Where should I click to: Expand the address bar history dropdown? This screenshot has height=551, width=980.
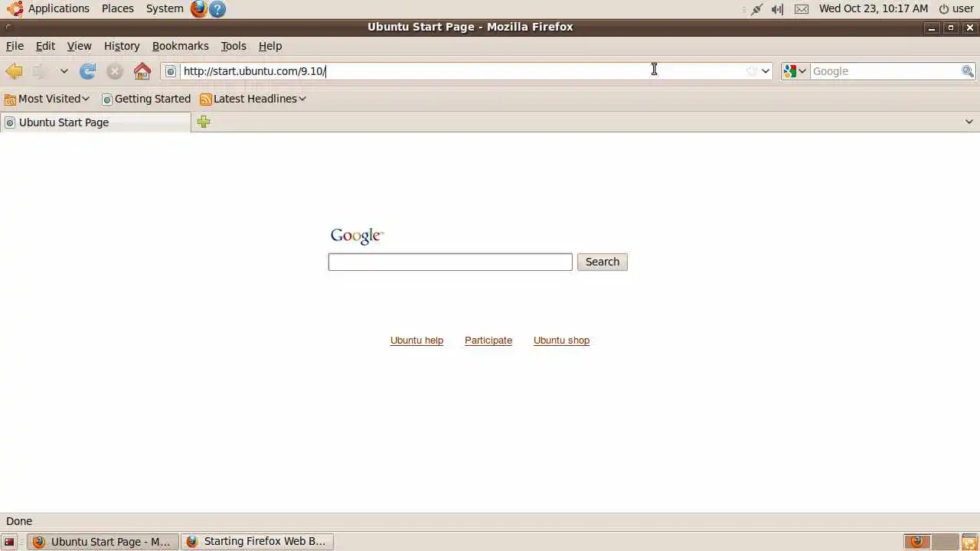click(765, 71)
